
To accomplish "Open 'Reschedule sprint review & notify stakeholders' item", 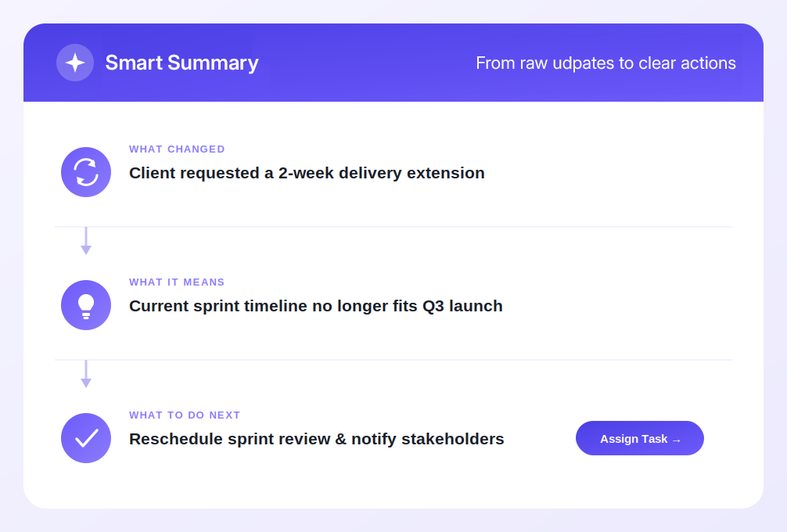I will pos(316,439).
